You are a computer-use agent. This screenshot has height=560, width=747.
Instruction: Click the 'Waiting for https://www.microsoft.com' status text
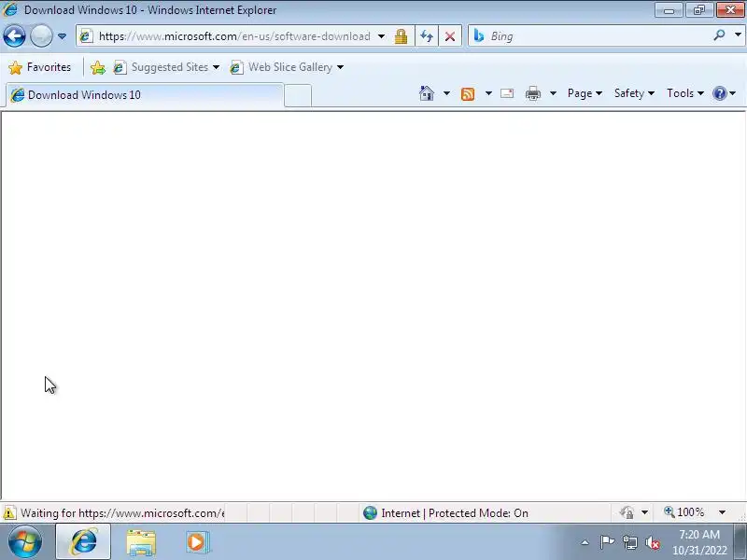(122, 512)
